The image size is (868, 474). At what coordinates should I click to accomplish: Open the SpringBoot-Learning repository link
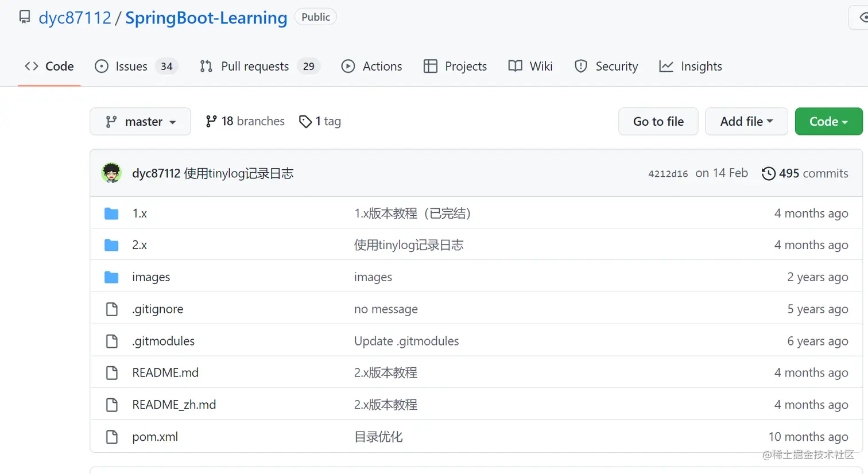tap(206, 18)
